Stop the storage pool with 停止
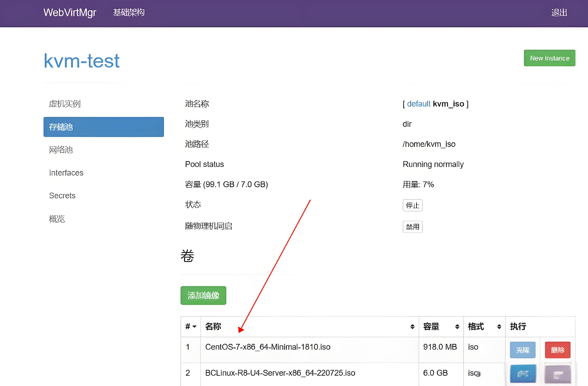 point(413,205)
